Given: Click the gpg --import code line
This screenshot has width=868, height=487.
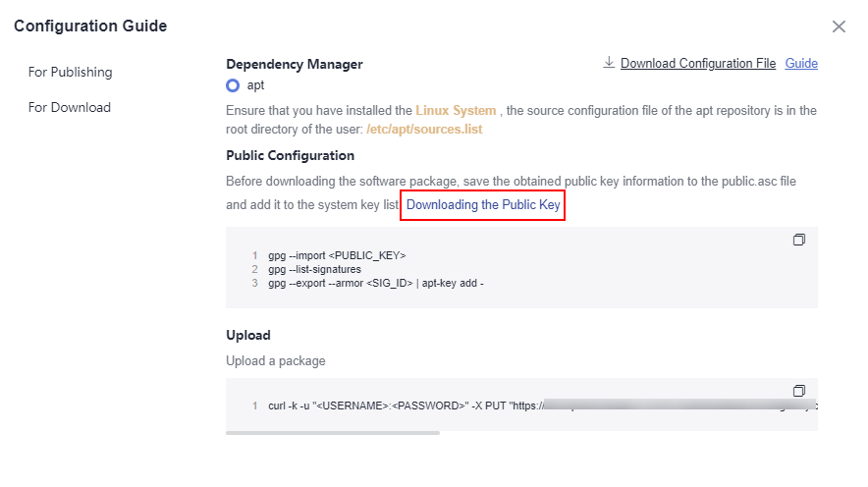Looking at the screenshot, I should [337, 255].
